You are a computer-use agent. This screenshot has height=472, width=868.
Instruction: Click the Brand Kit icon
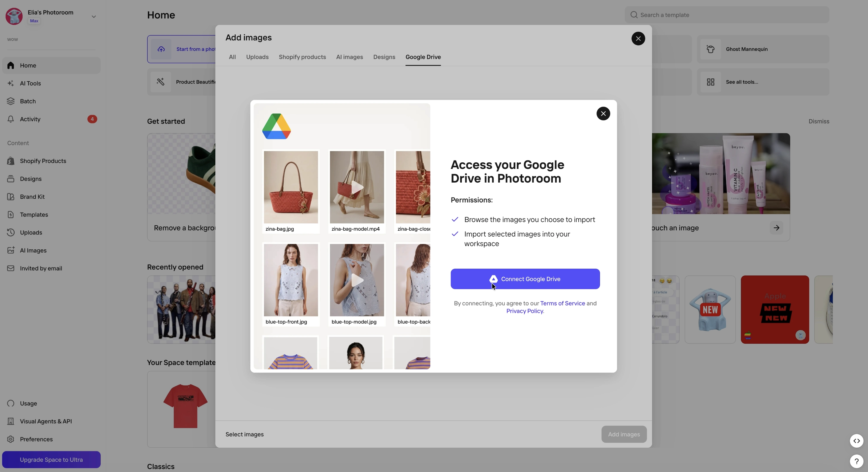click(x=11, y=197)
